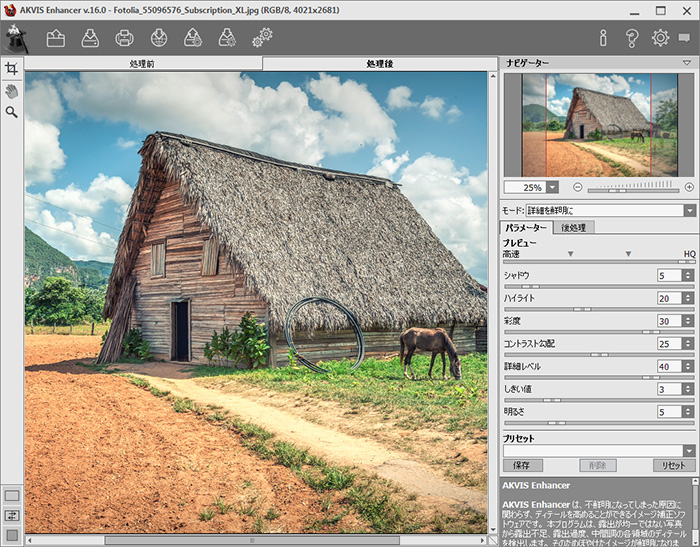700x547 pixels.
Task: Click the Open image file icon
Action: [56, 39]
